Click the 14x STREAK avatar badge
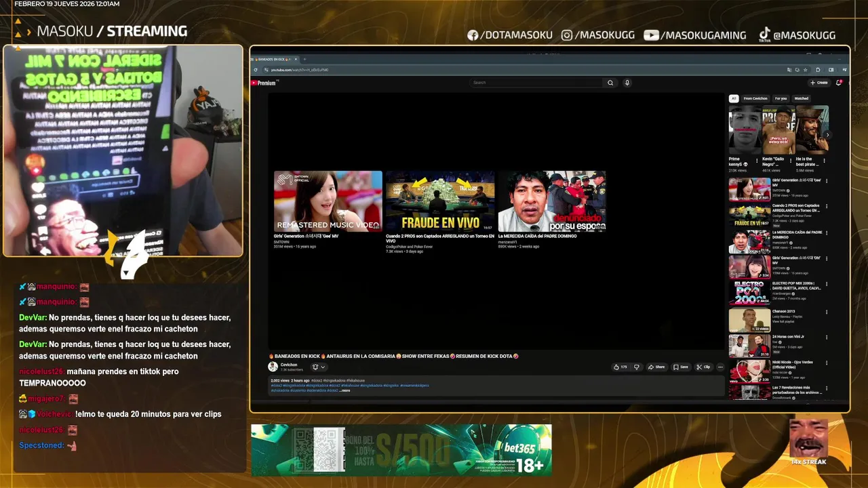The height and width of the screenshot is (488, 868). pos(808,442)
